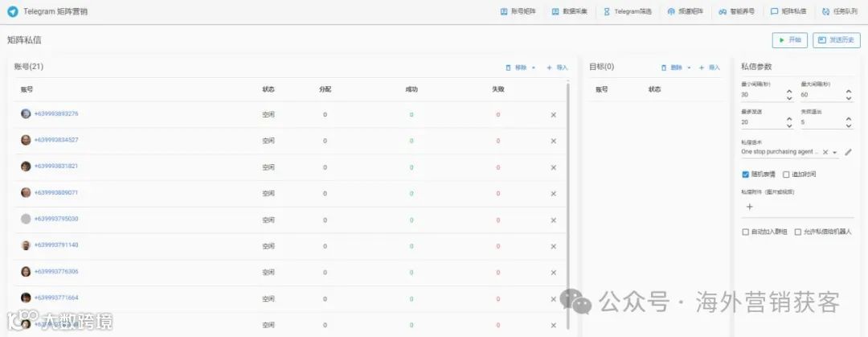Decrease the 失败退出 value of 5

coord(849,125)
